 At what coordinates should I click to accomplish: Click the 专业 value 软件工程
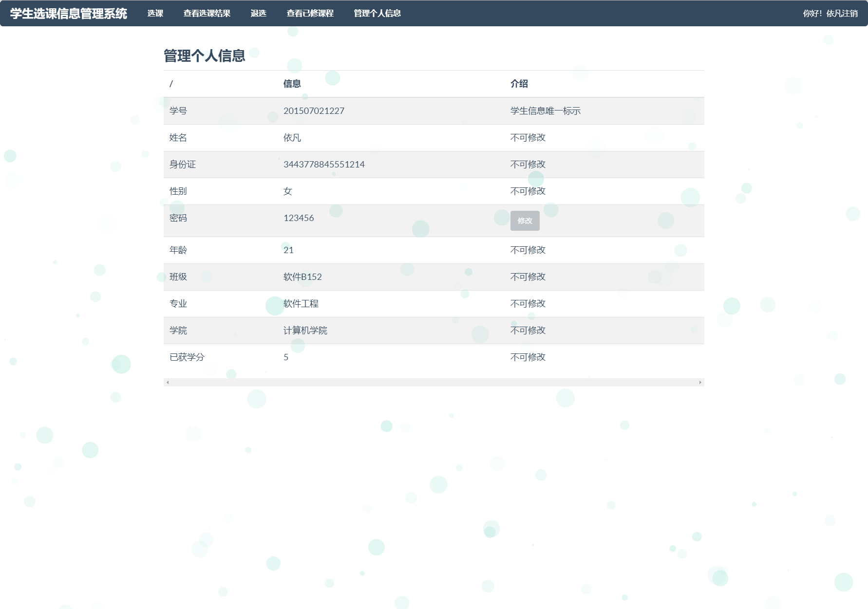[301, 303]
